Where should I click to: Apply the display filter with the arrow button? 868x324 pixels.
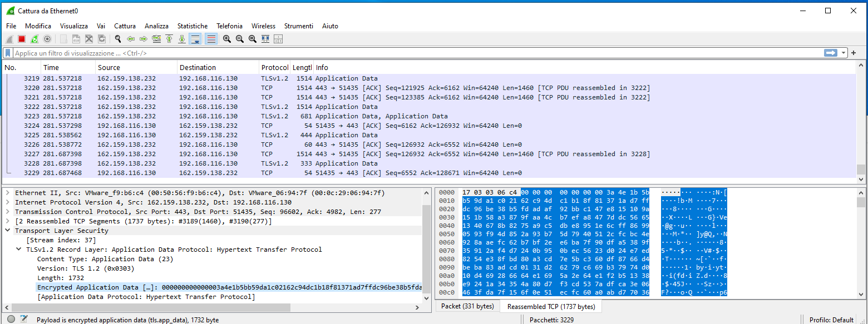pyautogui.click(x=831, y=52)
